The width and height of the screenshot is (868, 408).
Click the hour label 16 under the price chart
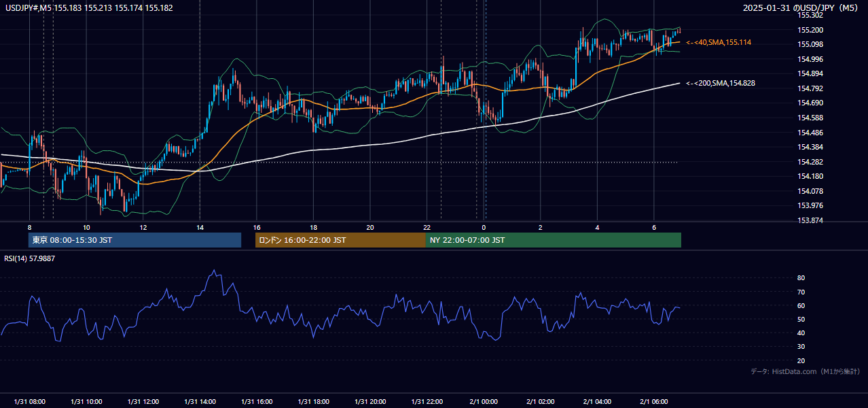(257, 227)
